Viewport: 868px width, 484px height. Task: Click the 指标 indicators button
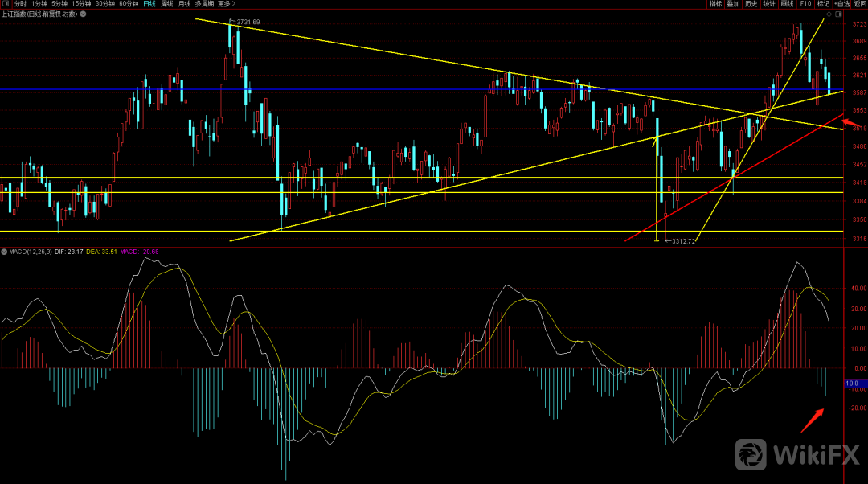click(x=715, y=4)
